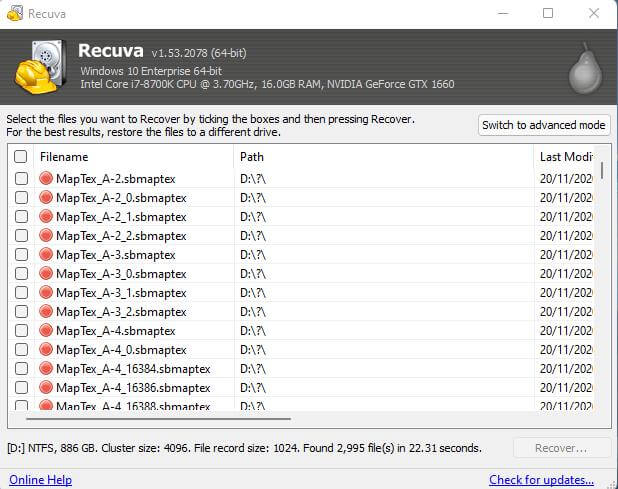Sort by the Path column header

[383, 157]
